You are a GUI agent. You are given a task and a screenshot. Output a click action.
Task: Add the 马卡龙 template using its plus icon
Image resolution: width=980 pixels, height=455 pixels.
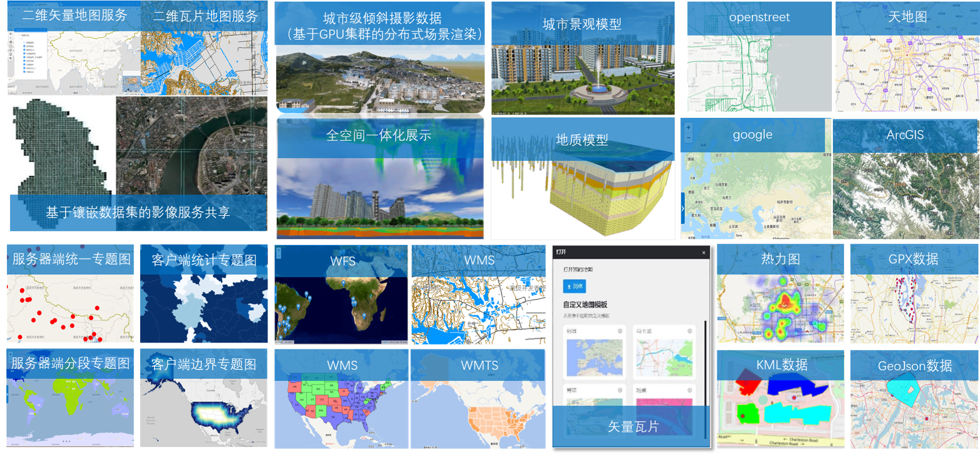[x=690, y=331]
